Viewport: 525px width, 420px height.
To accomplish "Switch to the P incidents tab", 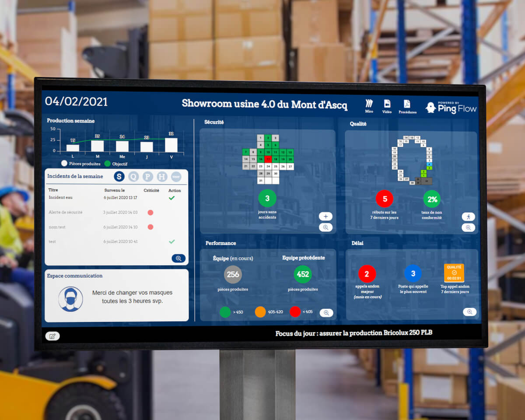I will coord(148,176).
